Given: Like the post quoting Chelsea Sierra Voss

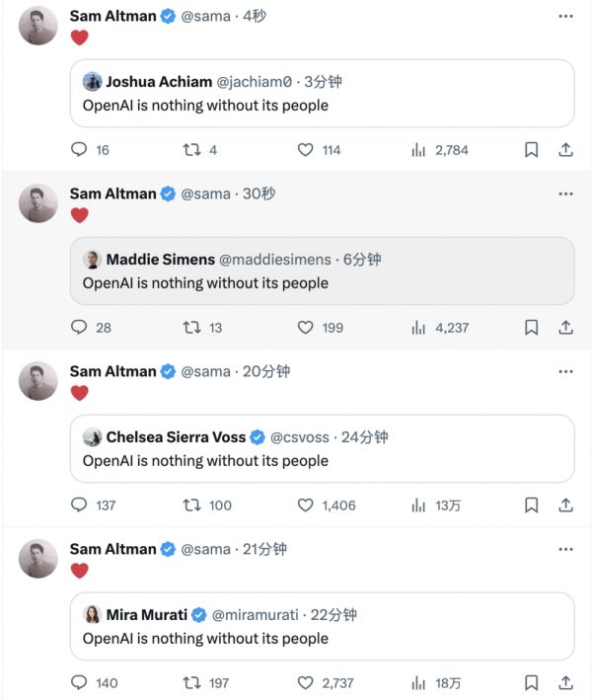Looking at the screenshot, I should pyautogui.click(x=306, y=506).
